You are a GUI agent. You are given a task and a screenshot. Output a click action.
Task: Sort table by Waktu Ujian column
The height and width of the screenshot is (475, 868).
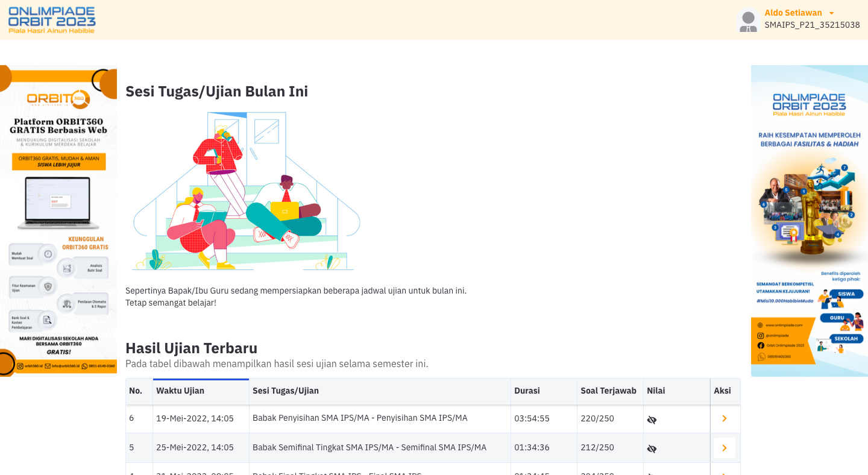point(180,391)
